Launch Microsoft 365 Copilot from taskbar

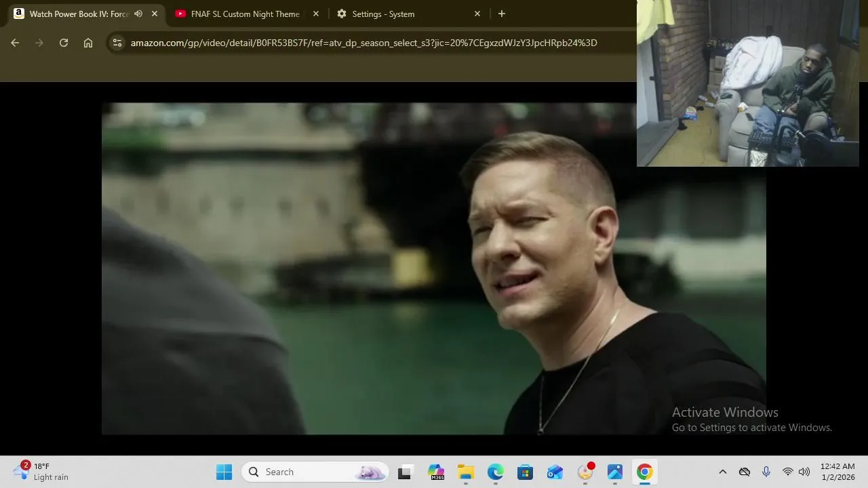(436, 472)
